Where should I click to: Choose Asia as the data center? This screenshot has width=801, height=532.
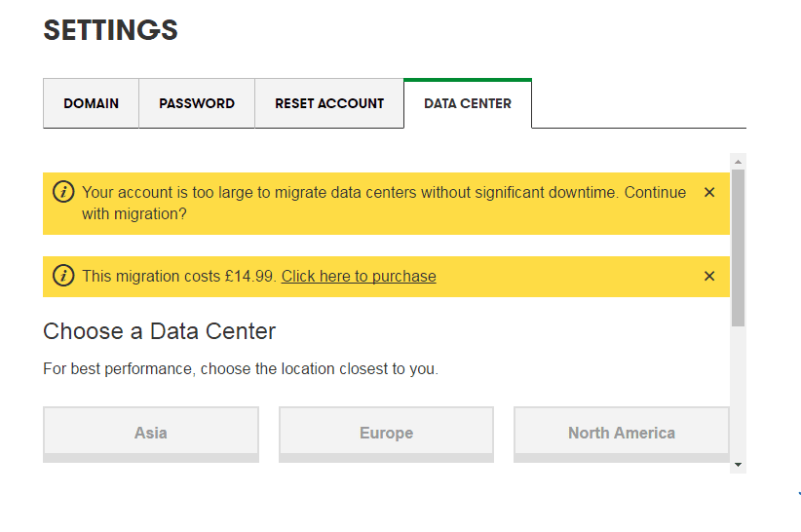[x=151, y=433]
